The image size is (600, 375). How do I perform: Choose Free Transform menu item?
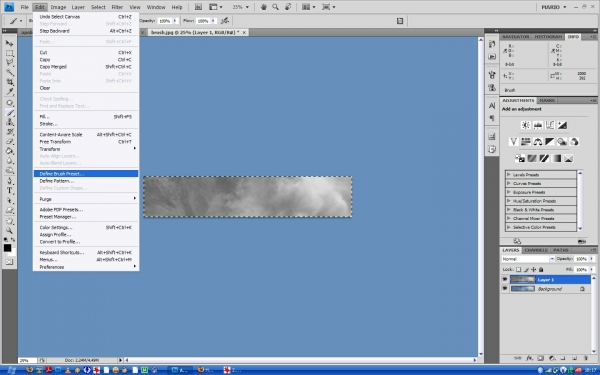(x=86, y=142)
